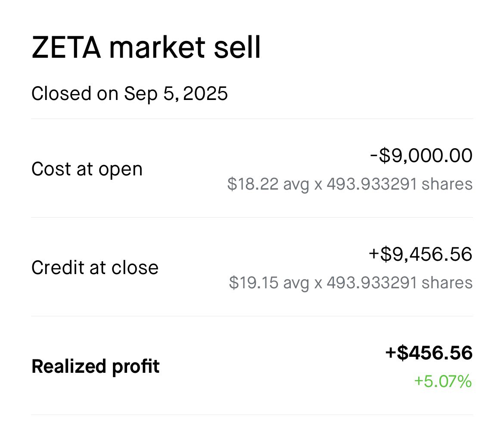
Task: Select the -$9,000.00 cost amount
Action: pos(421,155)
